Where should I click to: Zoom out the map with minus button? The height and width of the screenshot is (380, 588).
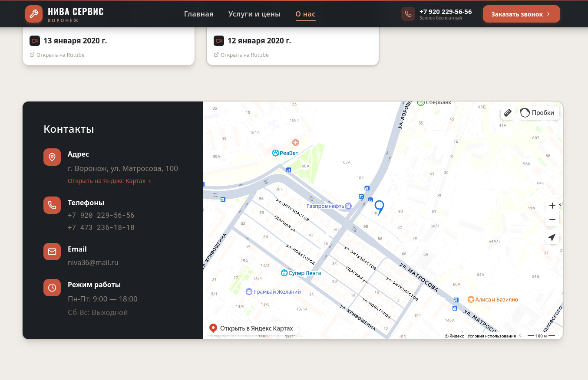552,220
